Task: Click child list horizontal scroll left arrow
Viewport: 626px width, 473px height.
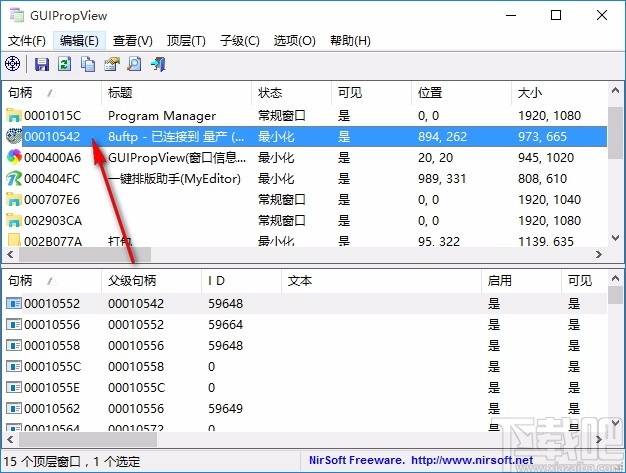Action: [x=10, y=439]
